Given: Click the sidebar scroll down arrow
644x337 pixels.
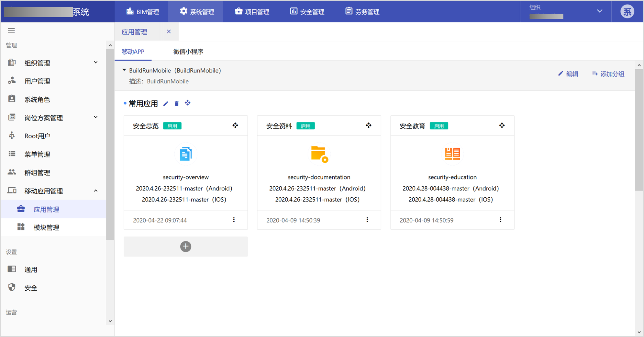Looking at the screenshot, I should coord(110,321).
